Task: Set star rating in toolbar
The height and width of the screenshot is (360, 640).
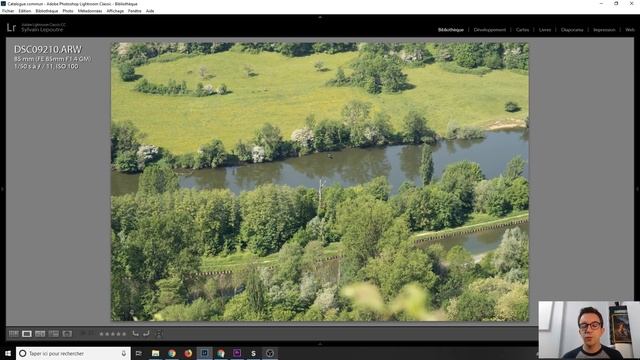Action: 113,334
